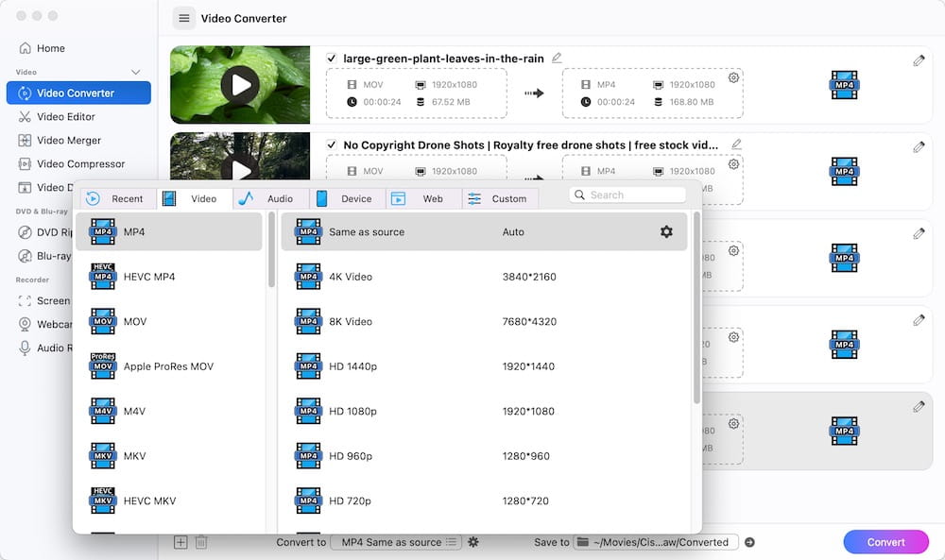Edit the highlighted fifth video with its pencil icon
Screen dimensions: 945x560
coord(919,407)
